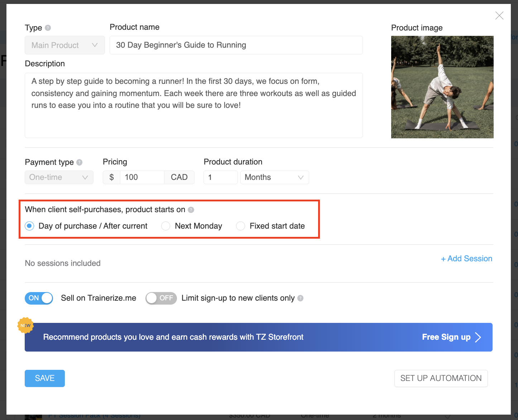Click the product image thumbnail
The width and height of the screenshot is (518, 420).
(x=442, y=87)
